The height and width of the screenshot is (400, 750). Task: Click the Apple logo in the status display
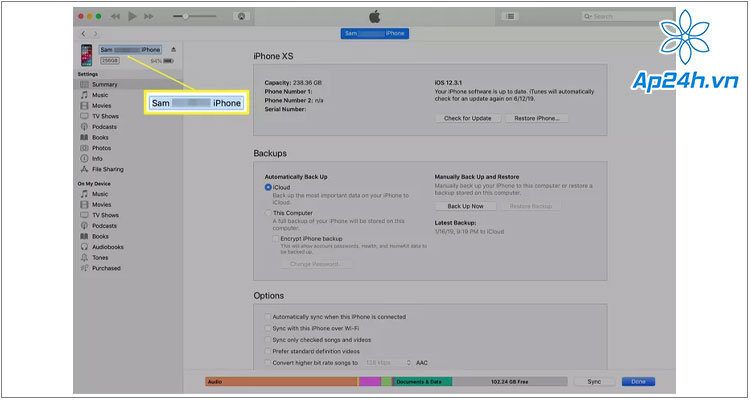pyautogui.click(x=375, y=16)
